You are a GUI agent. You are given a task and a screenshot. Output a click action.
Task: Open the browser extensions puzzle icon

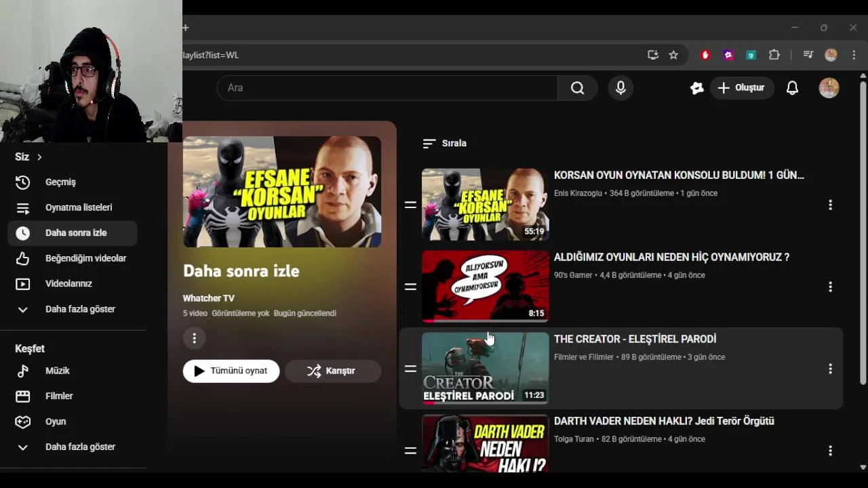[774, 55]
